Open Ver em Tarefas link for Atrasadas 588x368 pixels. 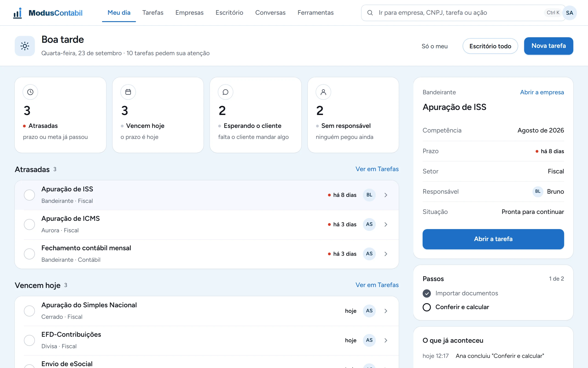[x=377, y=169]
